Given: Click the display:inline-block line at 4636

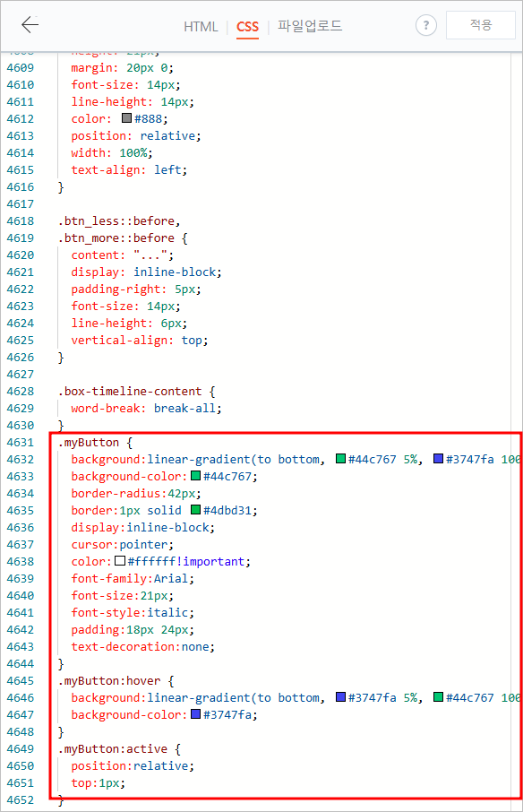Looking at the screenshot, I should pos(143,528).
